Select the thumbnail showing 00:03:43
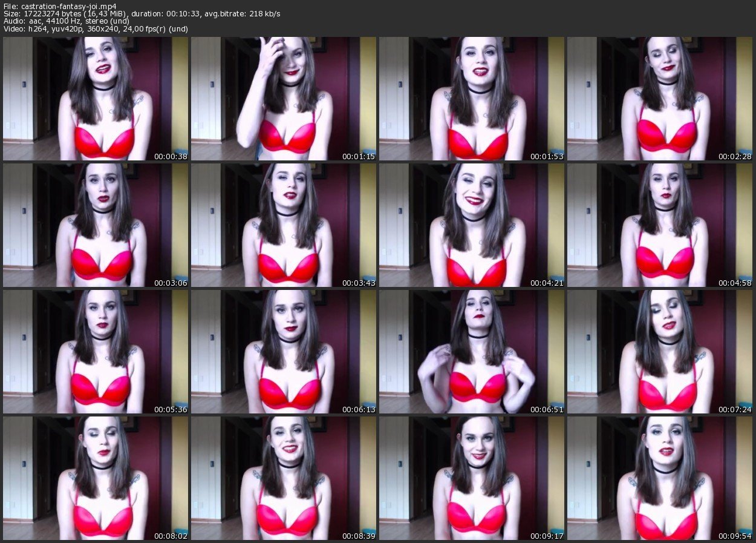756x543 pixels. pyautogui.click(x=283, y=225)
